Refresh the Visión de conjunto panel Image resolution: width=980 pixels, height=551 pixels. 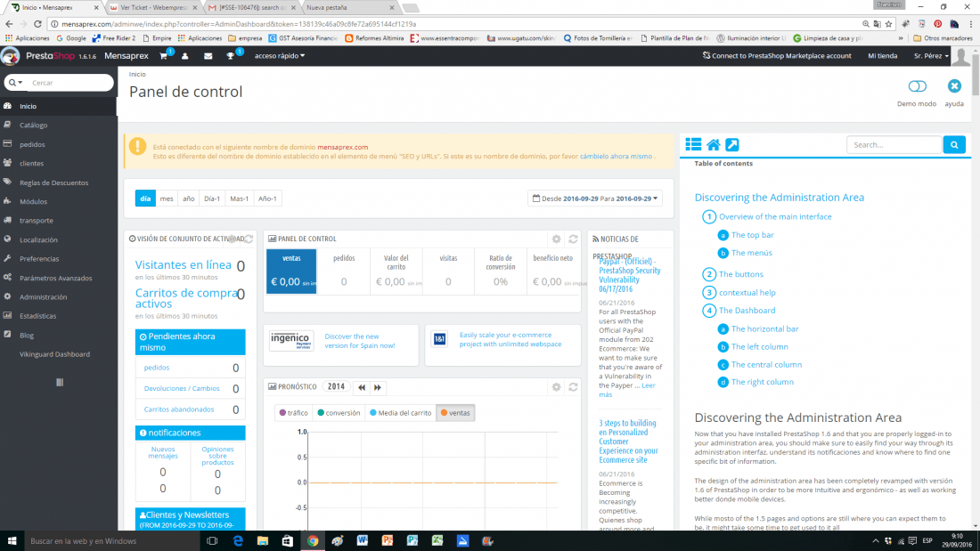point(249,239)
